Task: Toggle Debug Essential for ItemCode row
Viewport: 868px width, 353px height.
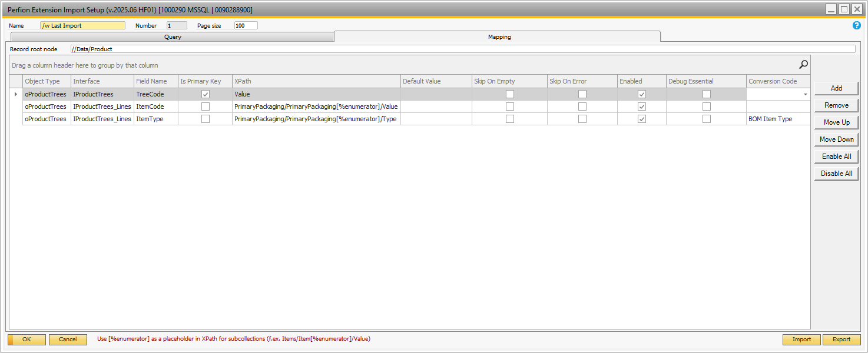Action: 707,106
